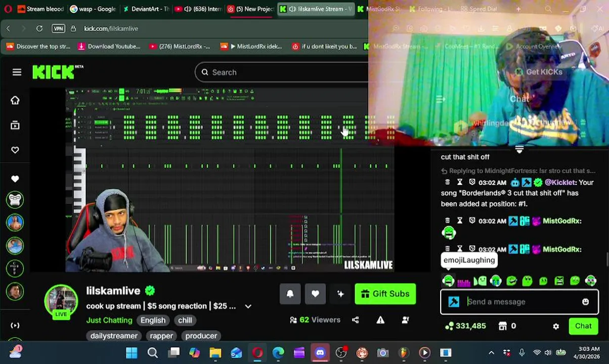The width and height of the screenshot is (609, 364).
Task: Show hidden system tray icons
Action: (x=491, y=352)
